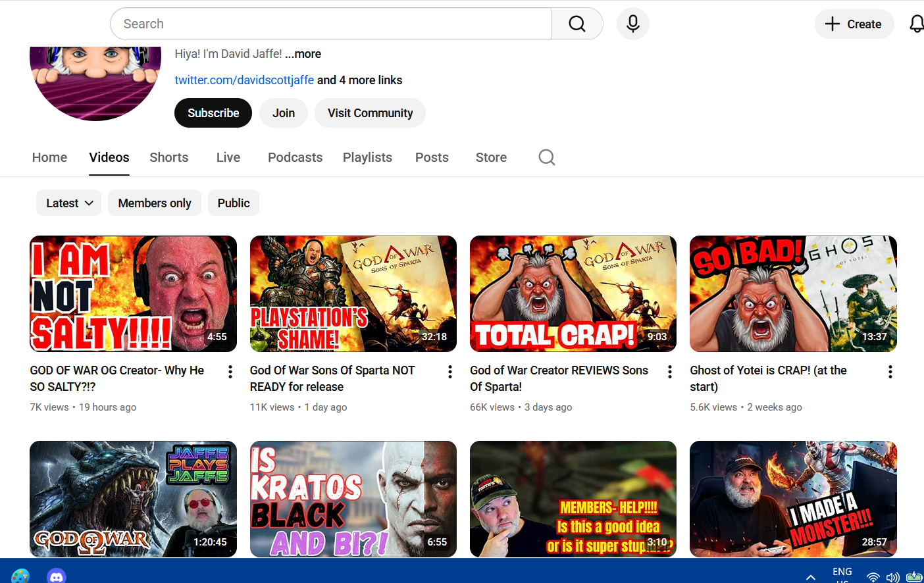
Task: Subscribe to the channel
Action: (x=213, y=113)
